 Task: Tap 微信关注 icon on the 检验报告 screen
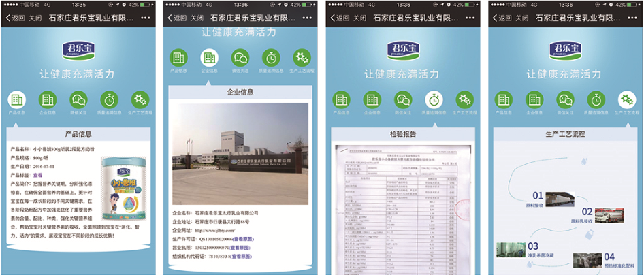(403, 99)
